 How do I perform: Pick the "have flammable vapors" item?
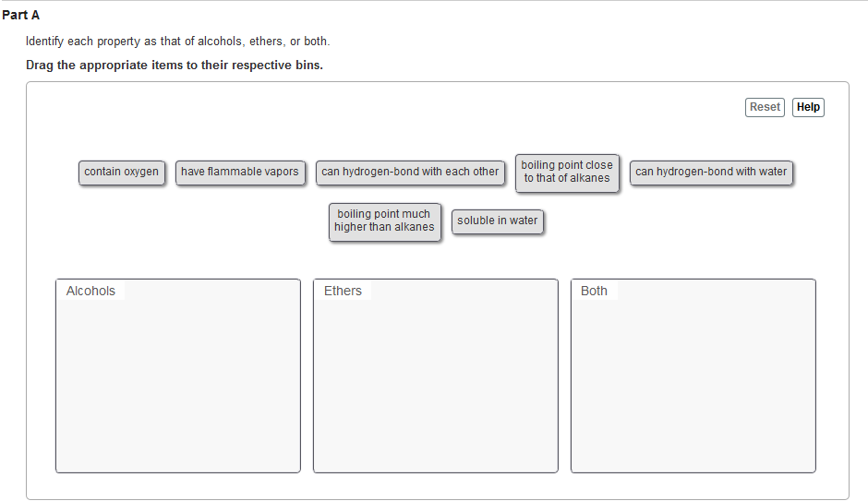coord(240,173)
